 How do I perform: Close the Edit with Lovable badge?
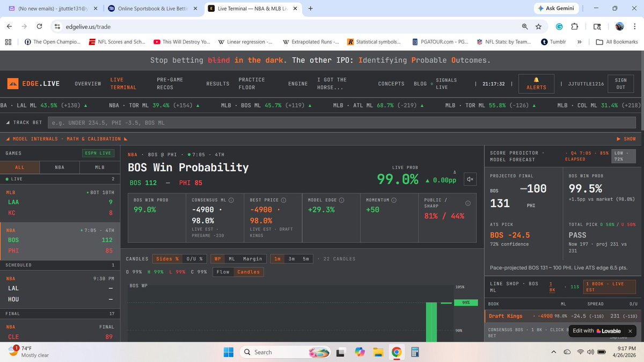coord(630,331)
